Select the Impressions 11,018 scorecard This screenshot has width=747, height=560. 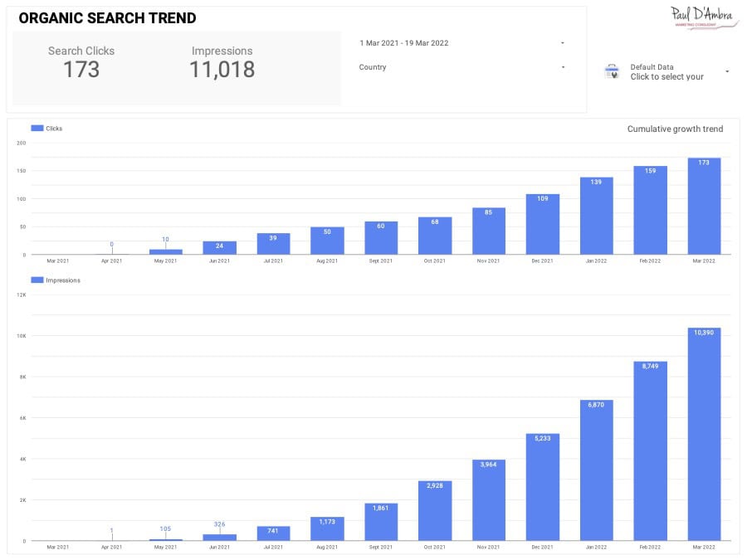pos(222,63)
